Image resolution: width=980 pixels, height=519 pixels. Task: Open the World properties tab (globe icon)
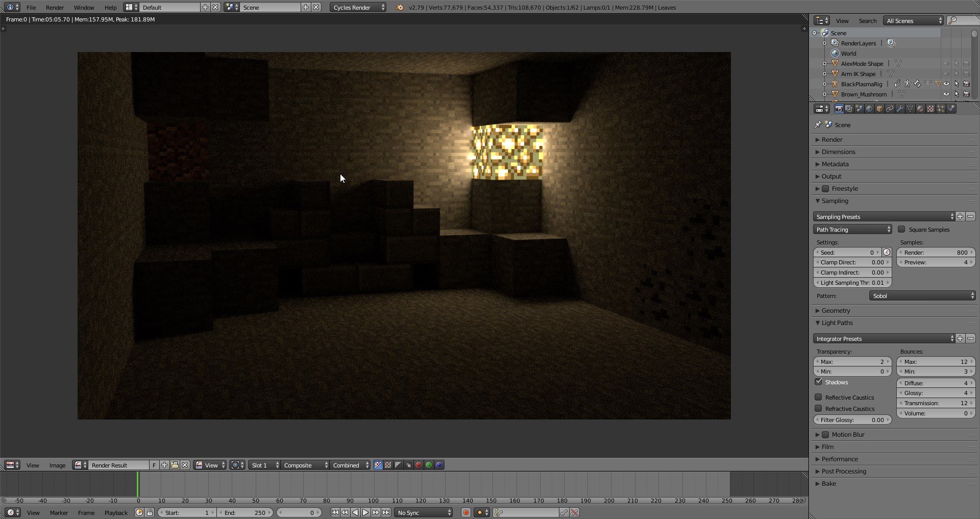click(x=869, y=109)
